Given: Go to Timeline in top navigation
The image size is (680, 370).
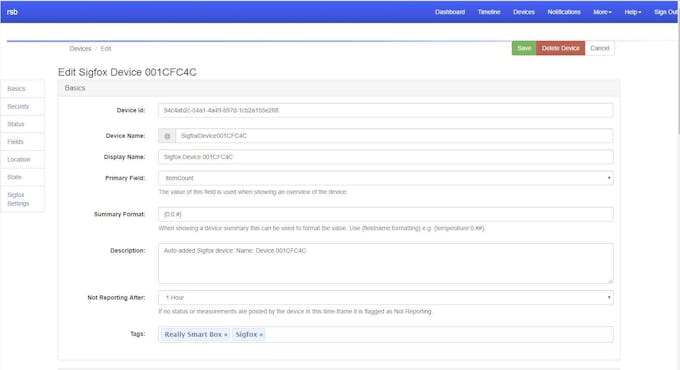Looking at the screenshot, I should (489, 12).
